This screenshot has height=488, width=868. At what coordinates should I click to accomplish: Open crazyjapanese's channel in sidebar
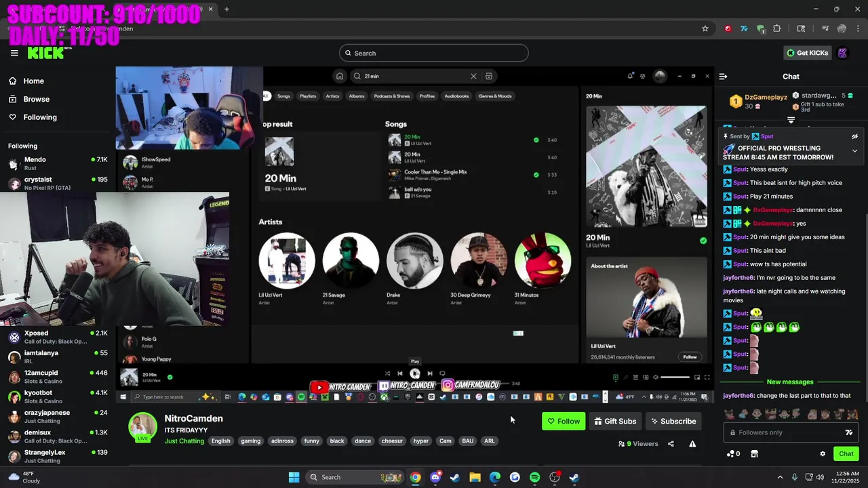tap(58, 416)
